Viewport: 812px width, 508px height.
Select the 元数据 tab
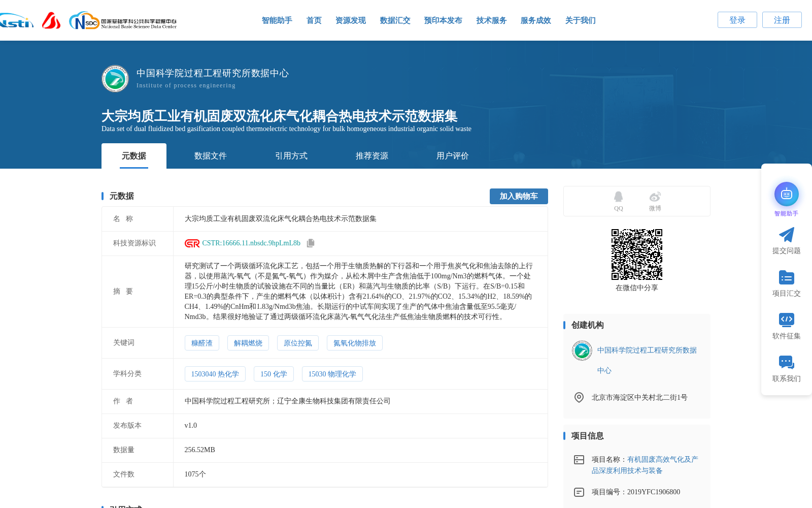click(134, 156)
